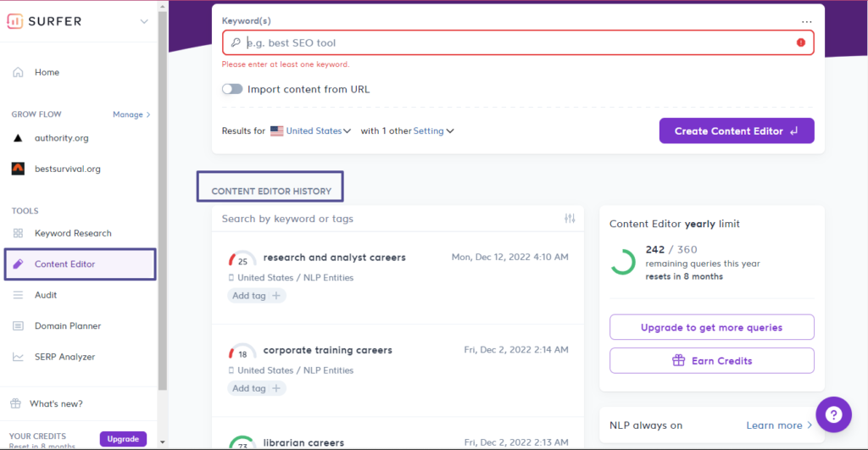Screen dimensions: 868x450
Task: Open librarian careers entry
Action: coord(303,443)
